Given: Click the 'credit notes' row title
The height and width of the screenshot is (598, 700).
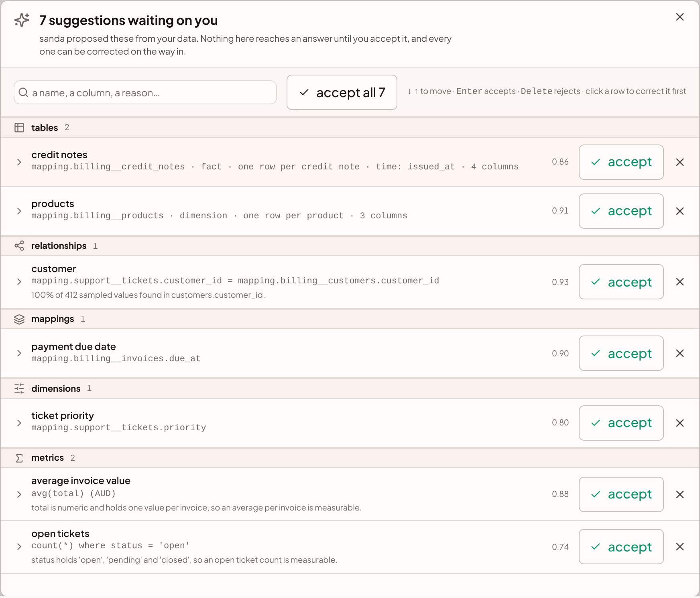Looking at the screenshot, I should [x=59, y=155].
